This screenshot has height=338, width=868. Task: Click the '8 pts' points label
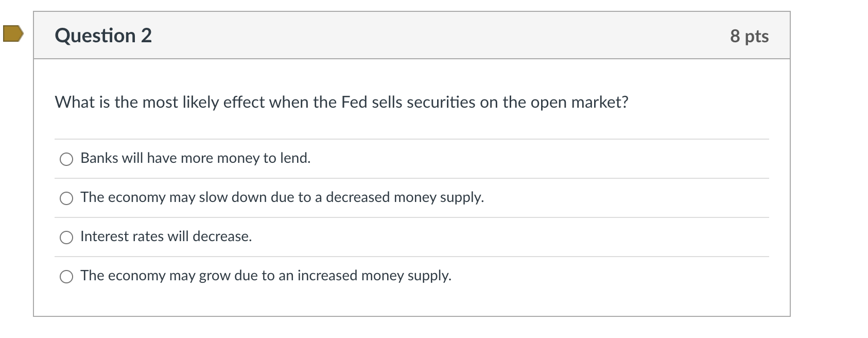point(749,36)
